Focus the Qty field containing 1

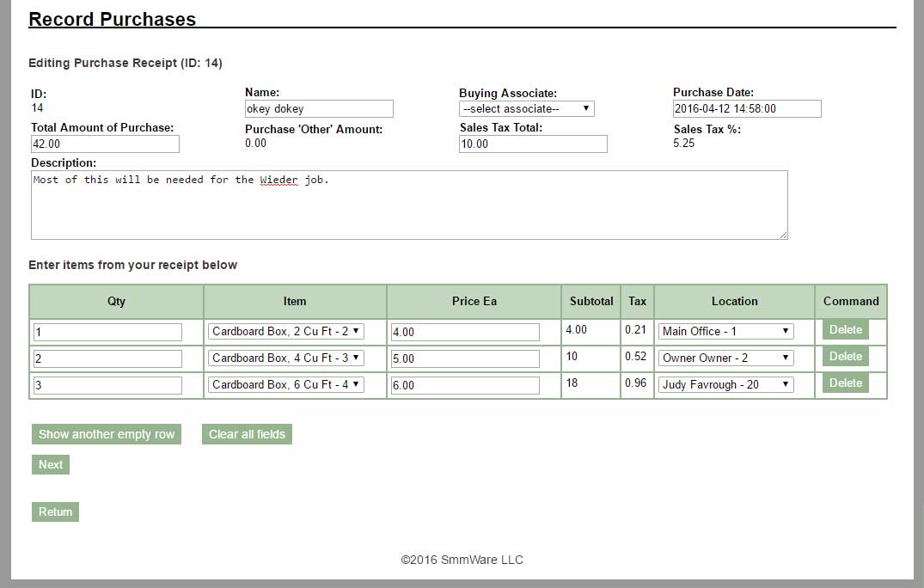pyautogui.click(x=107, y=332)
